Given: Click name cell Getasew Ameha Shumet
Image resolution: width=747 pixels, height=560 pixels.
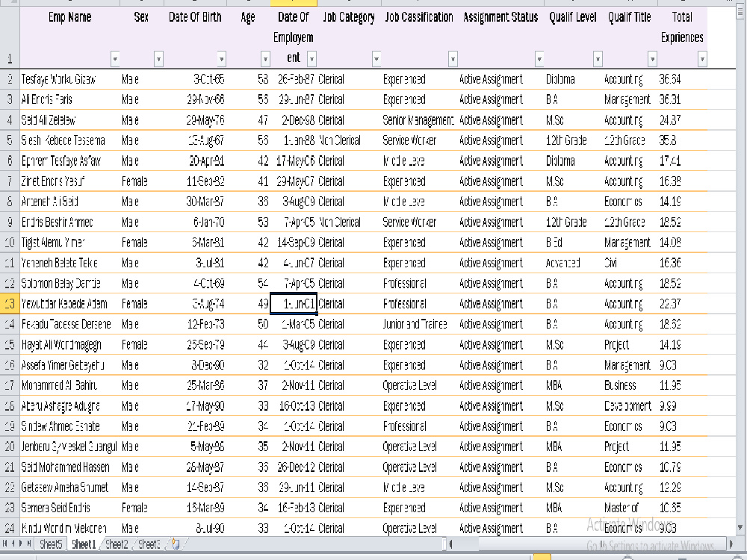Looking at the screenshot, I should 69,488.
